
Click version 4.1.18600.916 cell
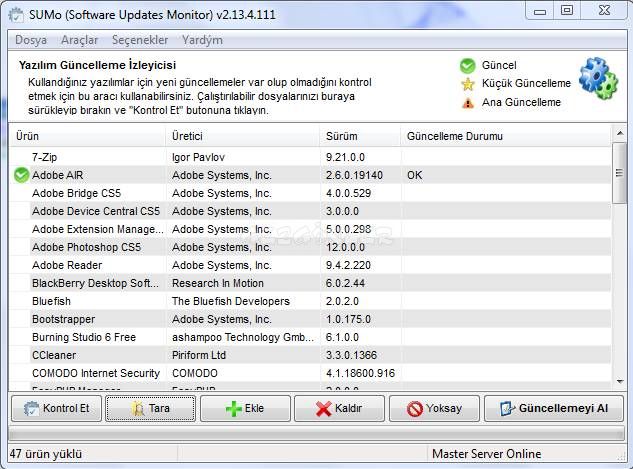pyautogui.click(x=360, y=373)
